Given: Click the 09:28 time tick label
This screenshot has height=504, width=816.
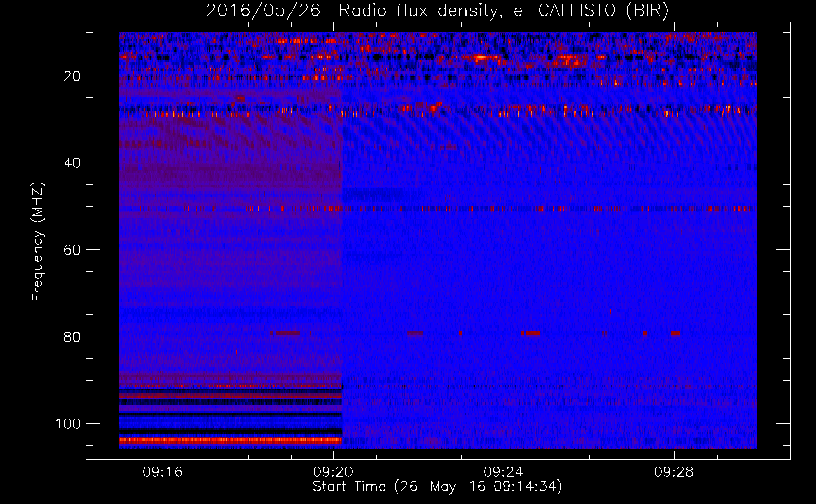Looking at the screenshot, I should pyautogui.click(x=674, y=472).
